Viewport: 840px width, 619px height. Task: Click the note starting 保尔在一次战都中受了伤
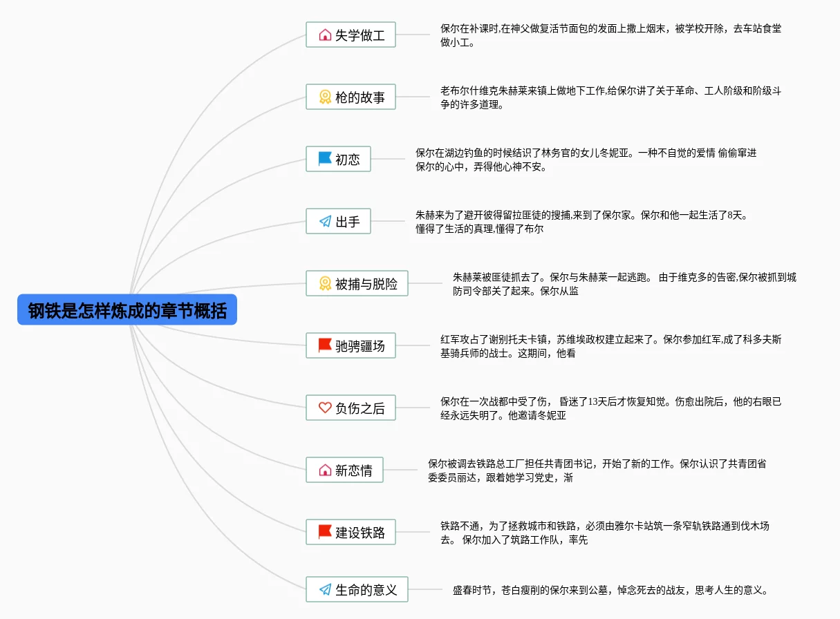click(x=611, y=408)
